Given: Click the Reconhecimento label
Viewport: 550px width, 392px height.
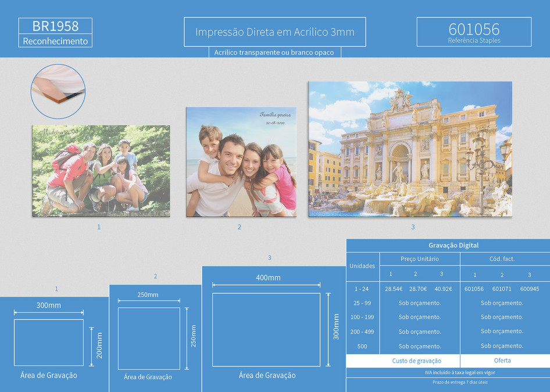Looking at the screenshot, I should click(55, 41).
